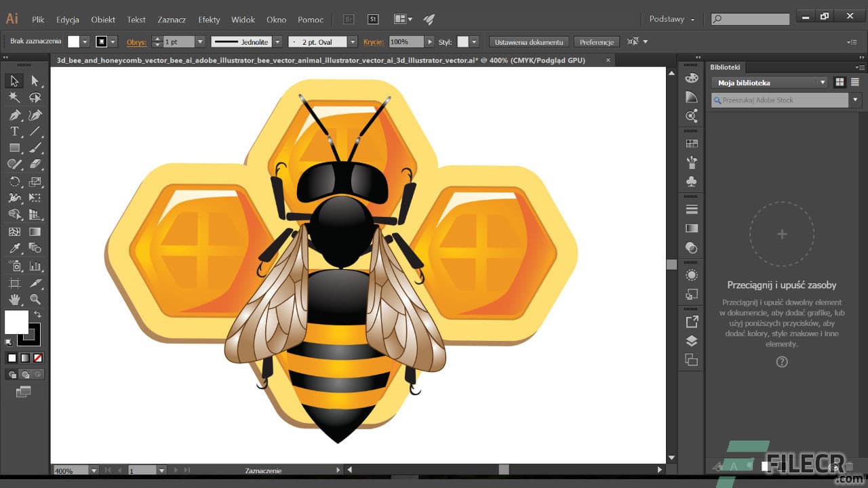
Task: Open Preferencje from the control bar
Action: pyautogui.click(x=596, y=41)
